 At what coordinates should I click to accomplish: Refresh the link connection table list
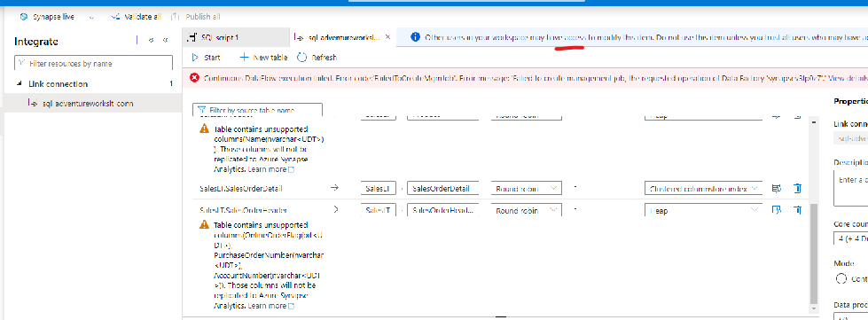coord(317,58)
